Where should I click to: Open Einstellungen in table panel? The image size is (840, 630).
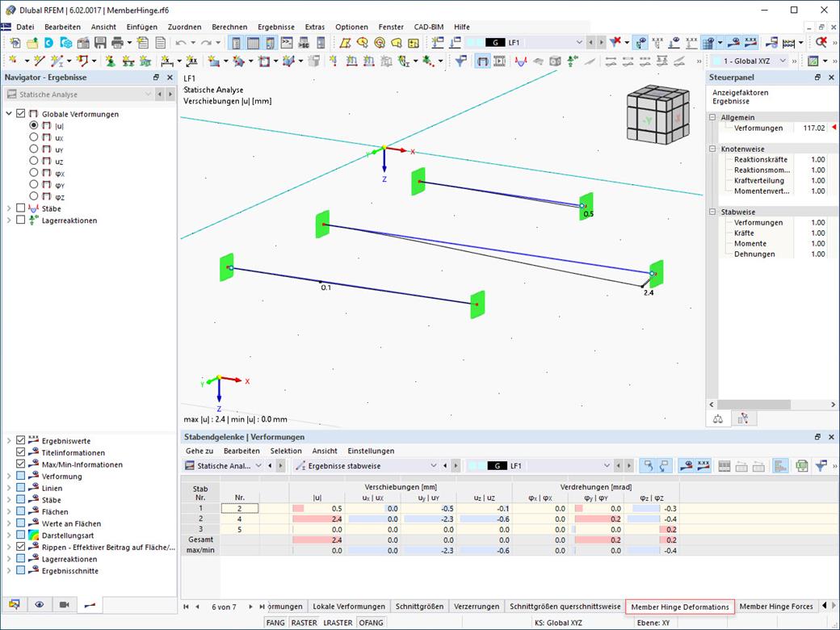click(371, 451)
